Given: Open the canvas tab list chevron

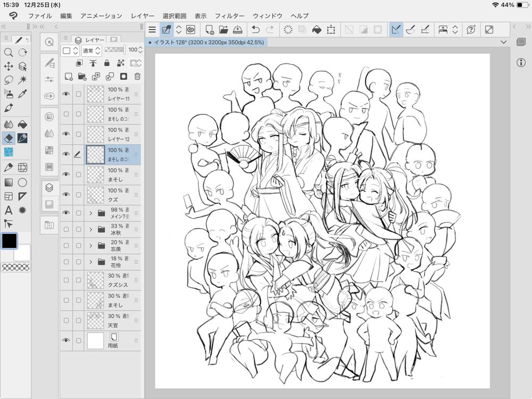Looking at the screenshot, I should click(x=503, y=43).
